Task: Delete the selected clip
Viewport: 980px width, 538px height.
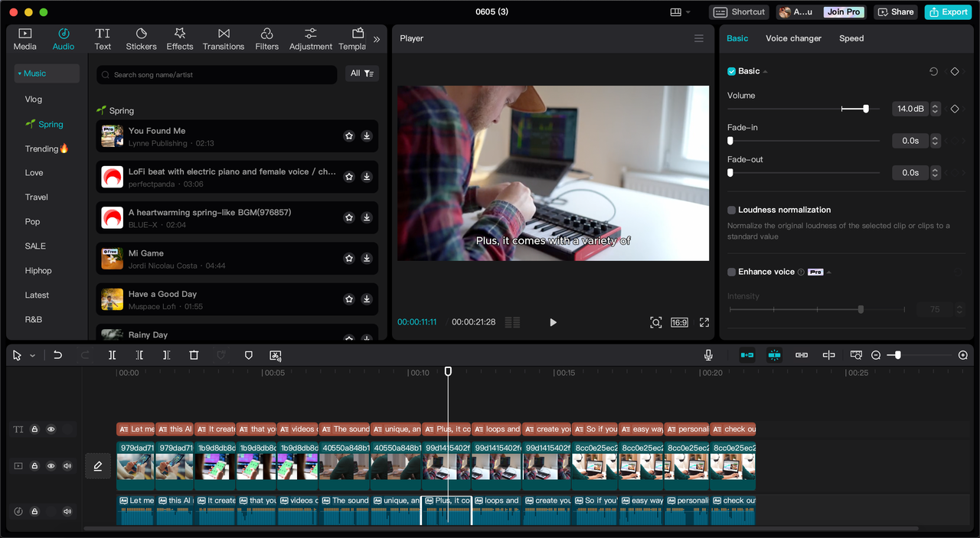Action: click(x=194, y=355)
